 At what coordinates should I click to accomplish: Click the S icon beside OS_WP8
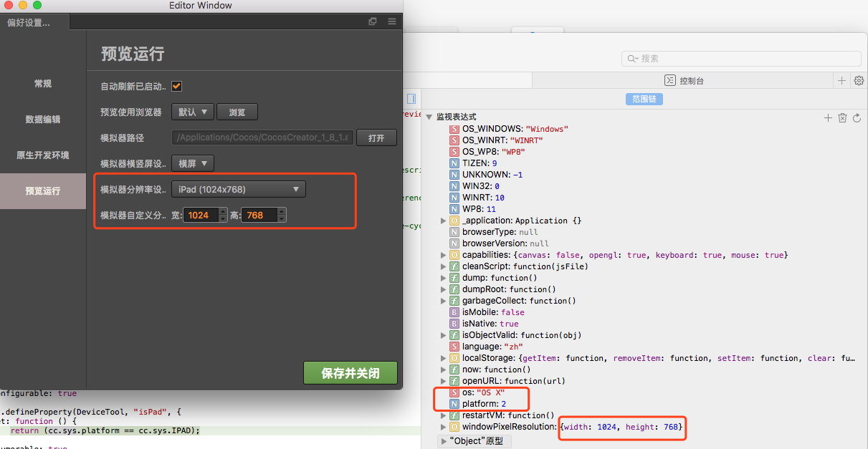pyautogui.click(x=454, y=152)
